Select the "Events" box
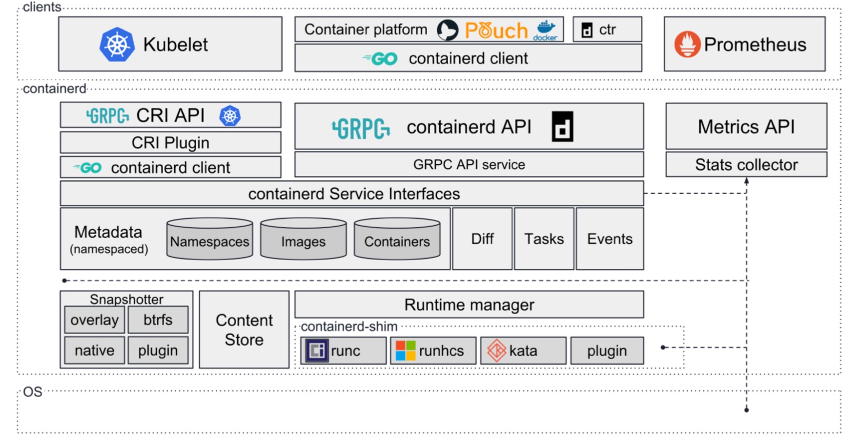868x443 pixels. pyautogui.click(x=610, y=239)
